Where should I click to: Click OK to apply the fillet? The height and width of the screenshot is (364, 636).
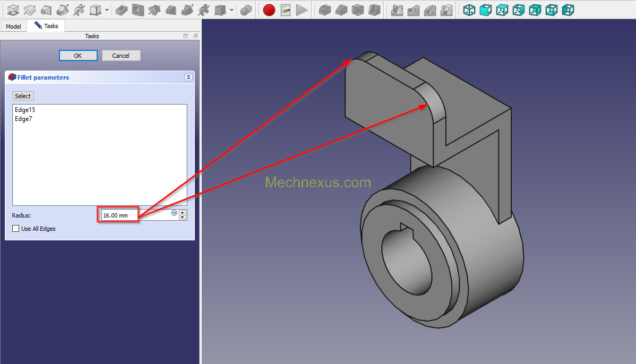point(78,56)
